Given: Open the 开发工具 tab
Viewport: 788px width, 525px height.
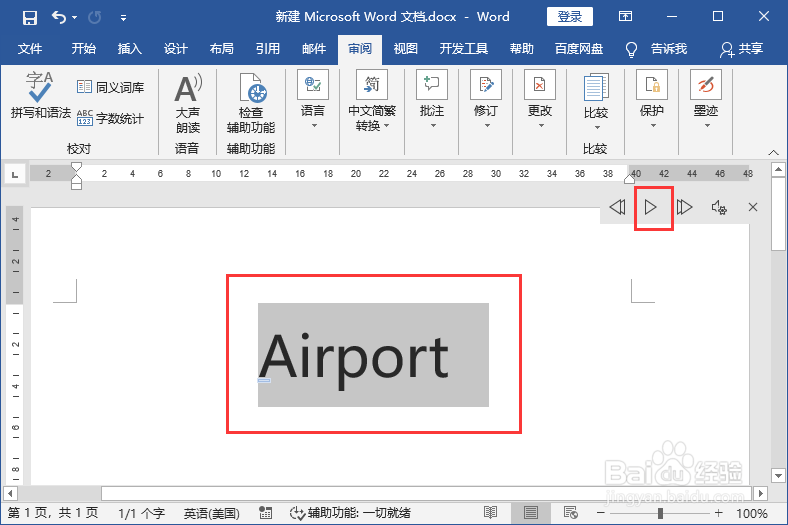Looking at the screenshot, I should click(463, 49).
